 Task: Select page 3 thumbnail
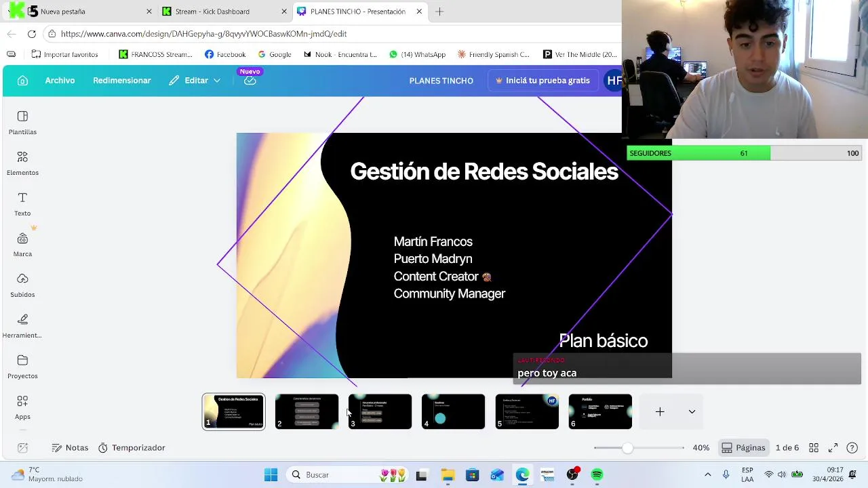380,411
